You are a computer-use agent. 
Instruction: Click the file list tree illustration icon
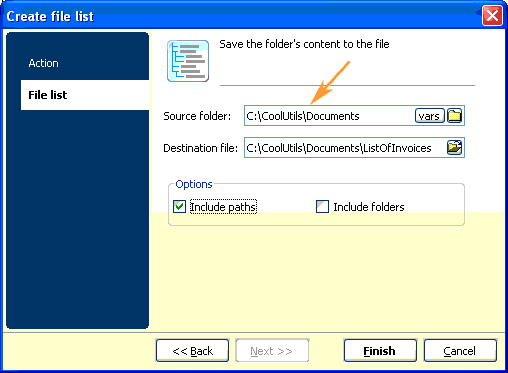(x=188, y=61)
